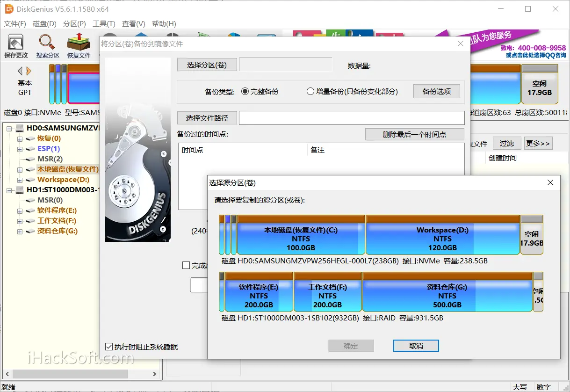Click the Save Changes (保存更改) toolbar icon
The height and width of the screenshot is (392, 570).
[16, 46]
